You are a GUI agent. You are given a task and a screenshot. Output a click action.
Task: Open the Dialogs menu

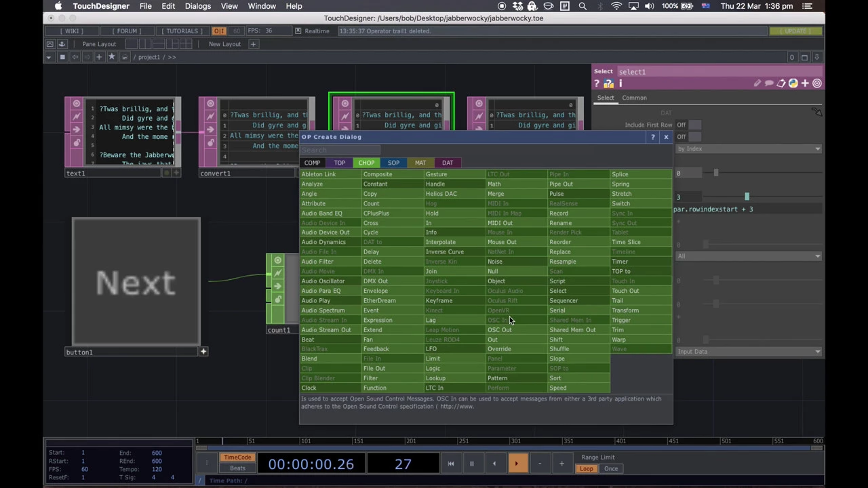click(197, 6)
